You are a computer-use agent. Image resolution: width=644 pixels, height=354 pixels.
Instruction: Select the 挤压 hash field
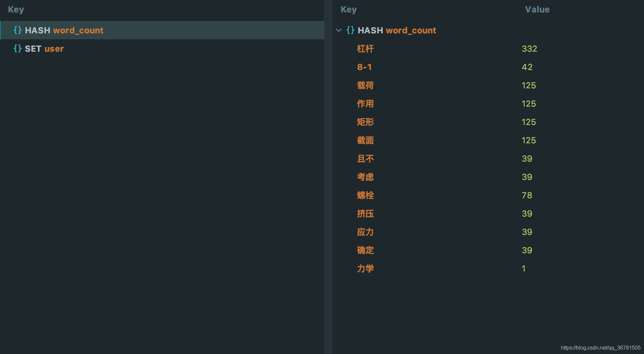pos(365,214)
